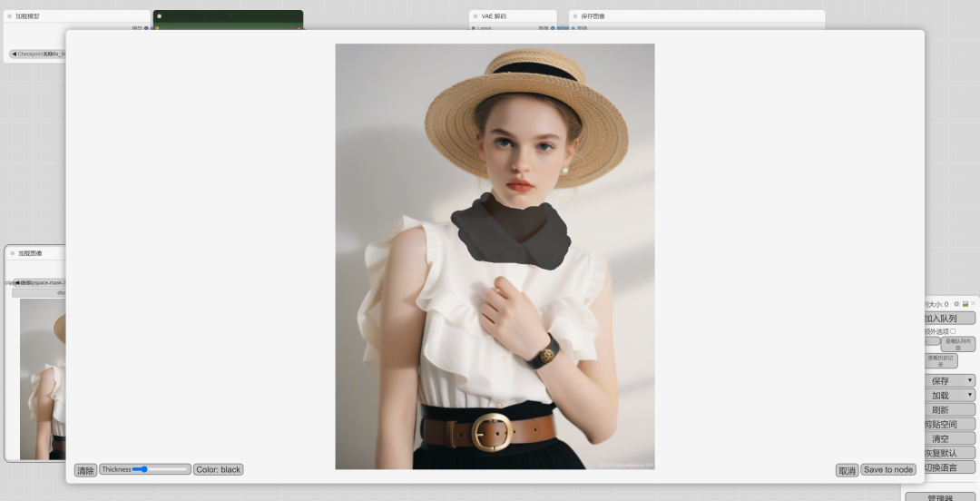Click the 加载模型 node title

coord(27,16)
